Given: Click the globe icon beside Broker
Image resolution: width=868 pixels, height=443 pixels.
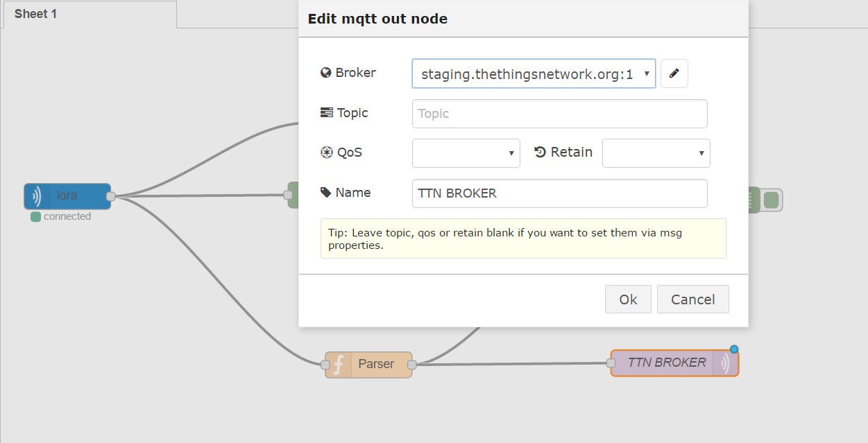Looking at the screenshot, I should (326, 73).
